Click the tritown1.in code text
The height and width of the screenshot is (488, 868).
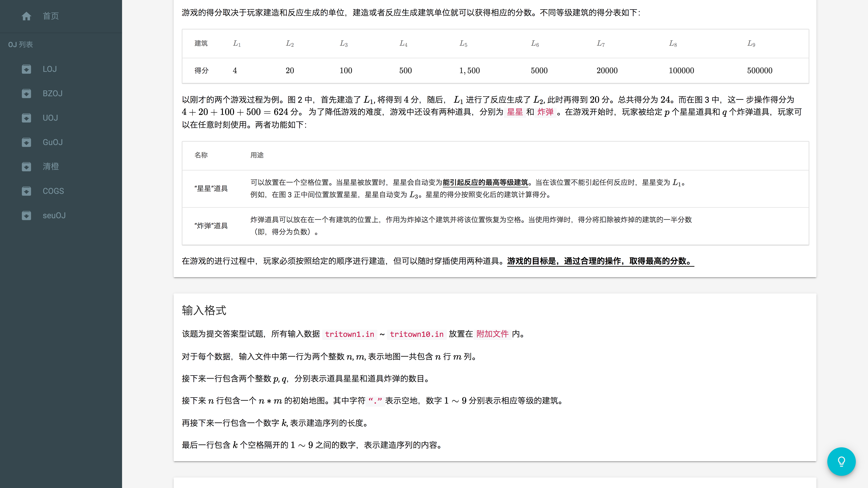coord(349,334)
